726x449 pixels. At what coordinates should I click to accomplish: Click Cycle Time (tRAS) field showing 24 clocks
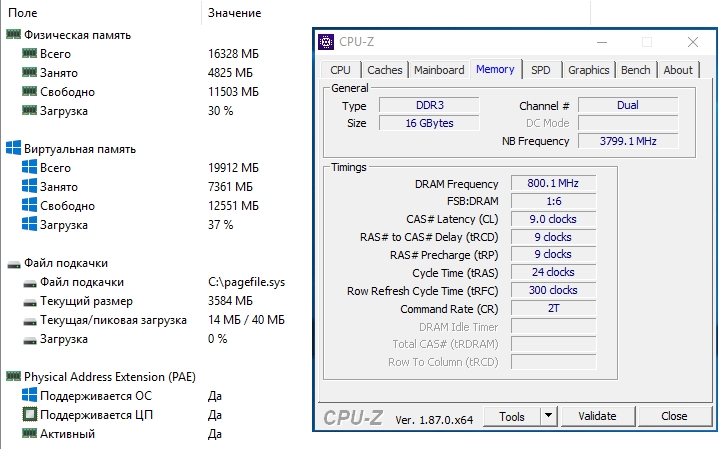coord(553,272)
